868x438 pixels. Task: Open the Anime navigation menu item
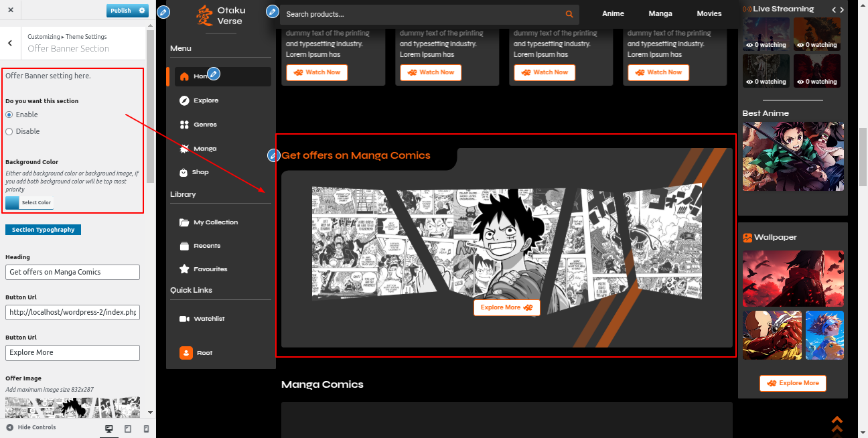[613, 13]
